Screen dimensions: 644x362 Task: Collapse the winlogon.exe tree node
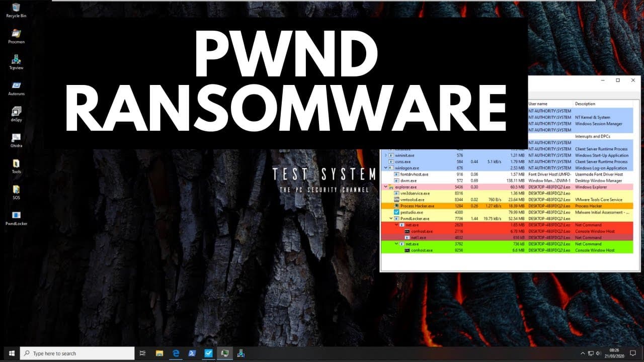pyautogui.click(x=386, y=168)
